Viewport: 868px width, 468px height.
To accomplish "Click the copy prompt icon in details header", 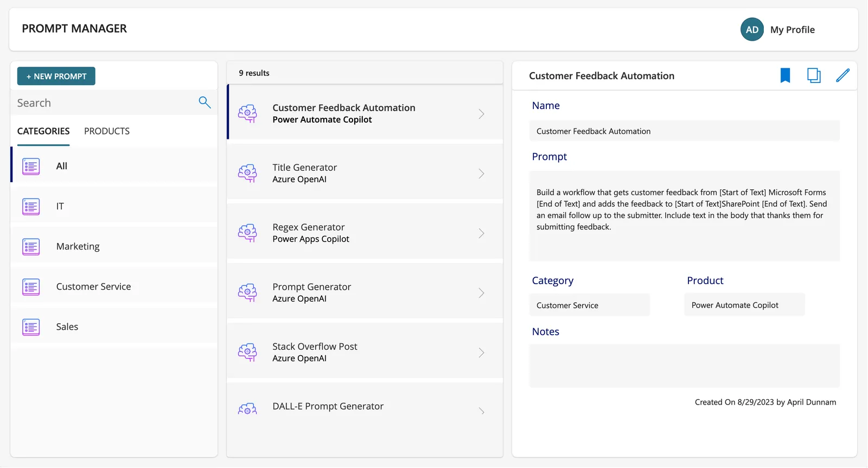I will [x=814, y=75].
